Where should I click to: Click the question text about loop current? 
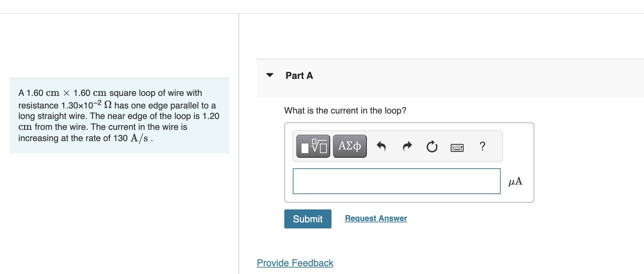coord(345,110)
